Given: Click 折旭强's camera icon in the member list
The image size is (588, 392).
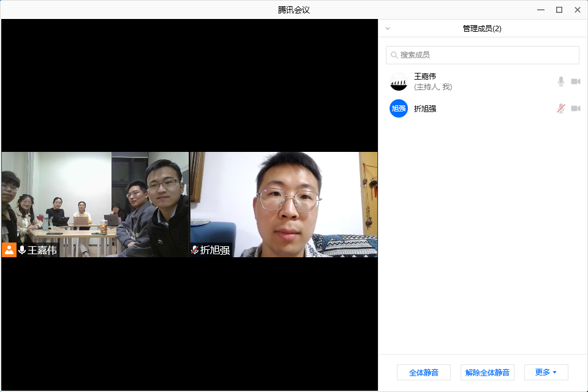Looking at the screenshot, I should [x=576, y=108].
